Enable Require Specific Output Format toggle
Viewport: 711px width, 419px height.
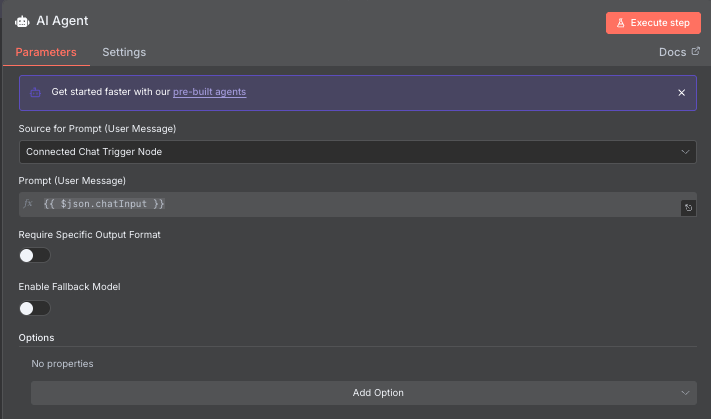click(34, 255)
